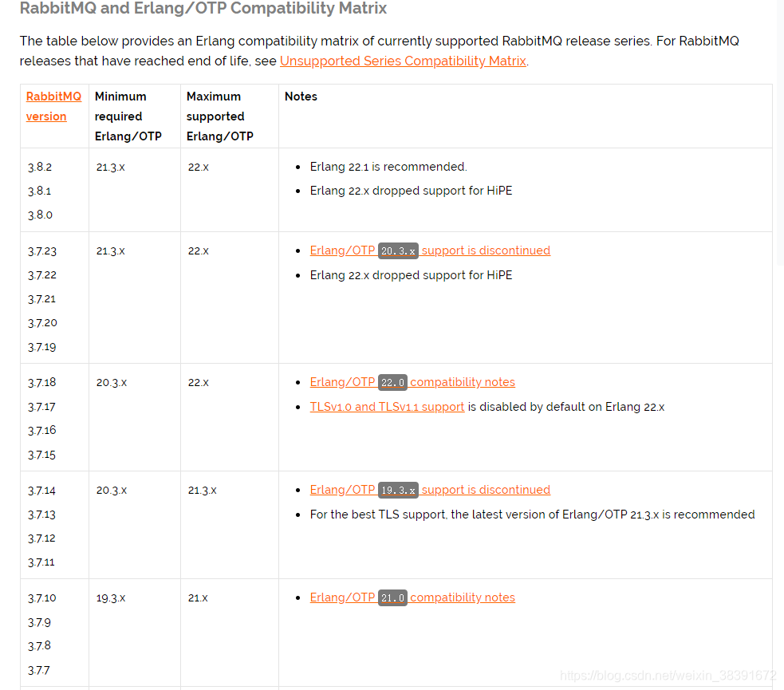Select version 3.7.15 in the table
The width and height of the screenshot is (784, 690).
click(x=41, y=455)
